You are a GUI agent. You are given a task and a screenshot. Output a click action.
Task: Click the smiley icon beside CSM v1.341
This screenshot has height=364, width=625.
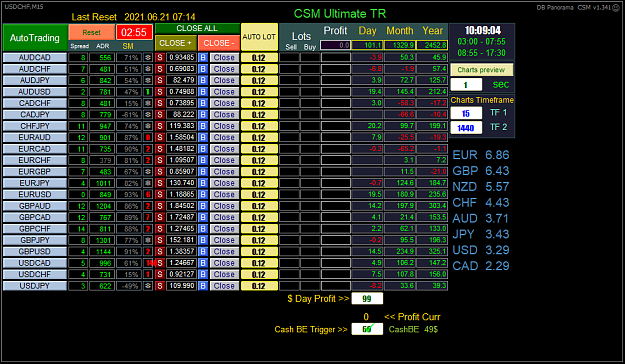[616, 7]
